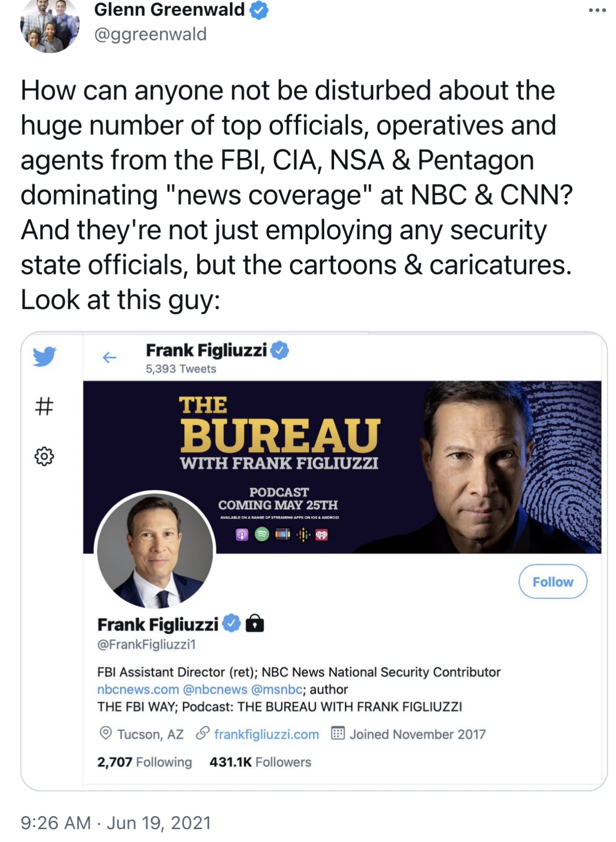Click the Twitter bird logo icon
616x842 pixels.
[x=45, y=356]
